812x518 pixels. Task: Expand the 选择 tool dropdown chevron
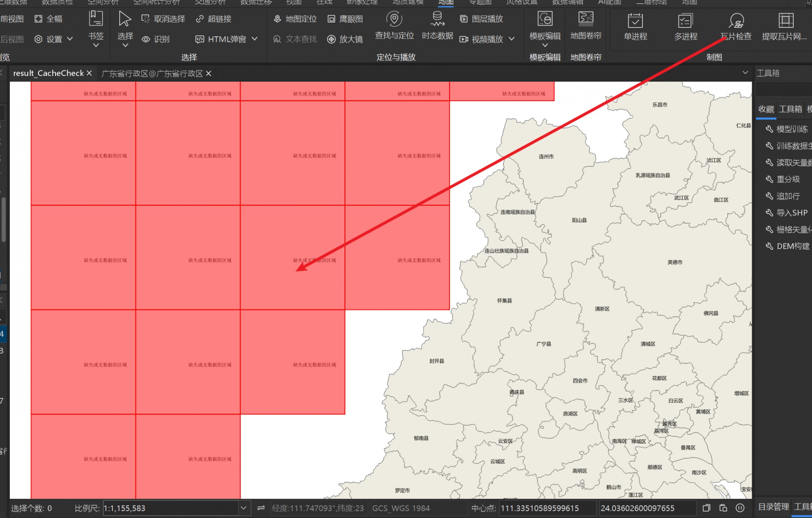point(125,45)
